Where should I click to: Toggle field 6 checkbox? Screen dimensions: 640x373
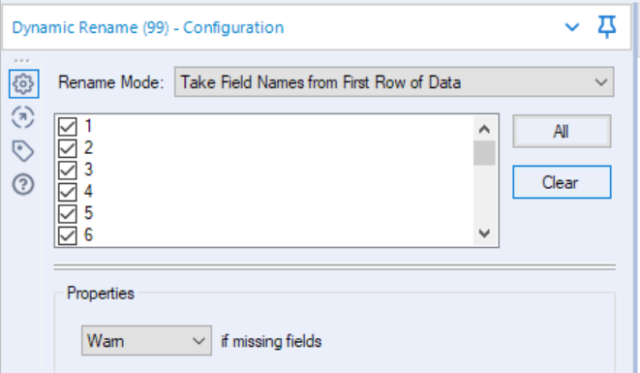click(x=67, y=235)
